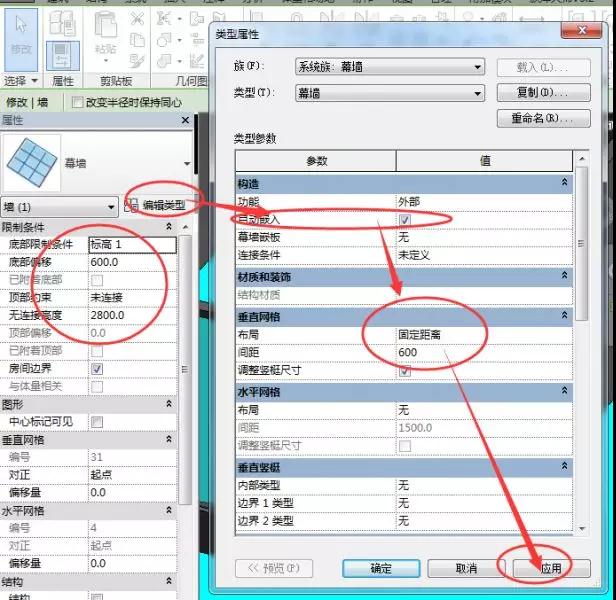Enable keep concentric when changing radius
Image resolution: width=616 pixels, height=600 pixels.
coord(77,103)
